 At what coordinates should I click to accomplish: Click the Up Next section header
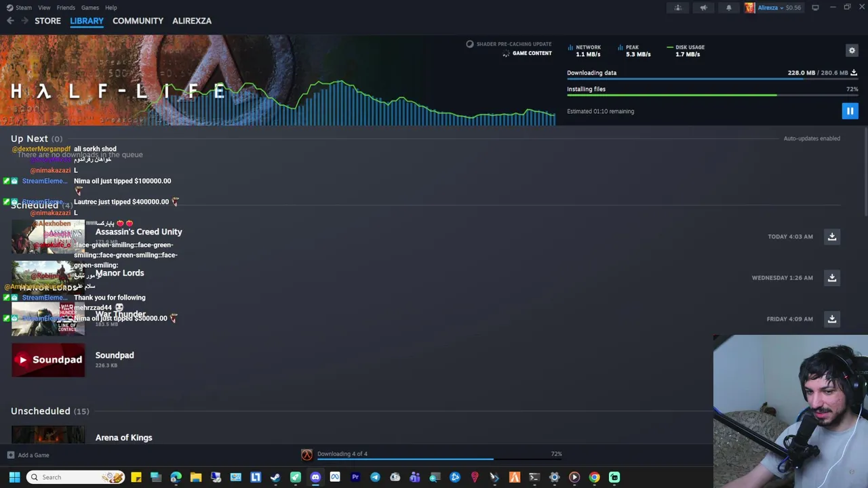point(36,138)
